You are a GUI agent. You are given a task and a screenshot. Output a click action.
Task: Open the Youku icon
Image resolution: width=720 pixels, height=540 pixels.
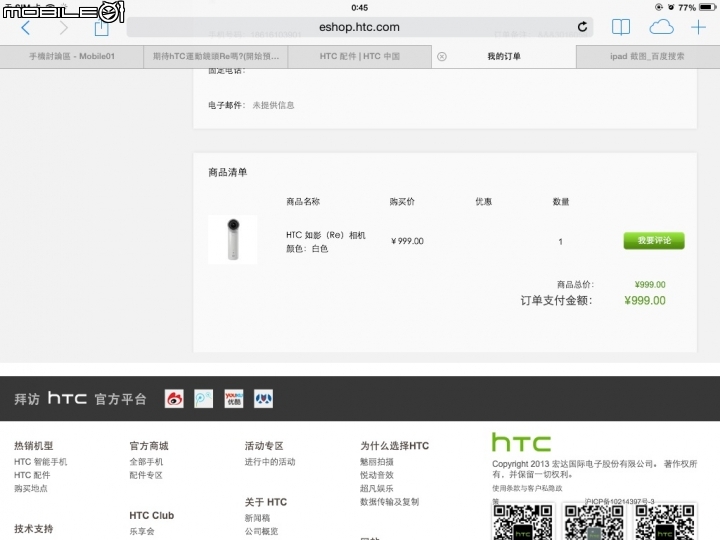pos(234,399)
